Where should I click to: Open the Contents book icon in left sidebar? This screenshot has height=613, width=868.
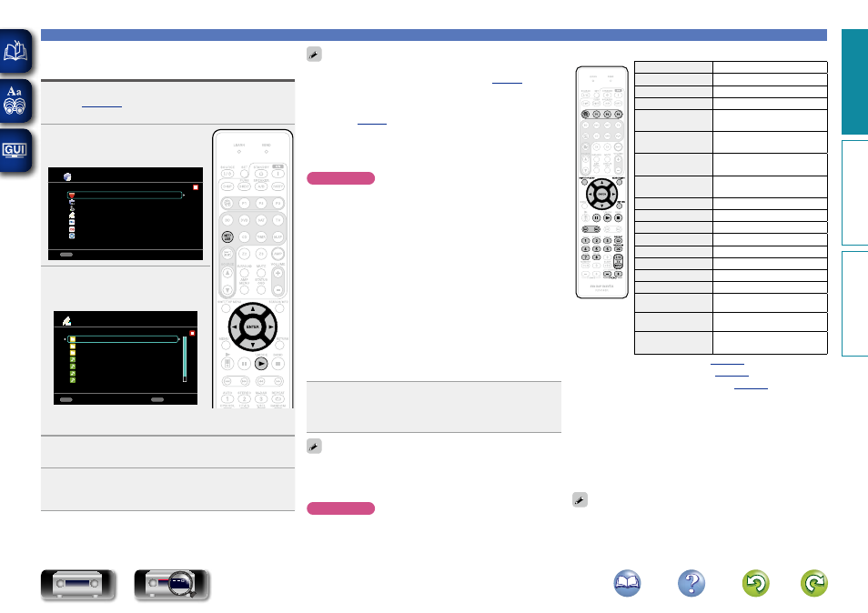tap(15, 51)
